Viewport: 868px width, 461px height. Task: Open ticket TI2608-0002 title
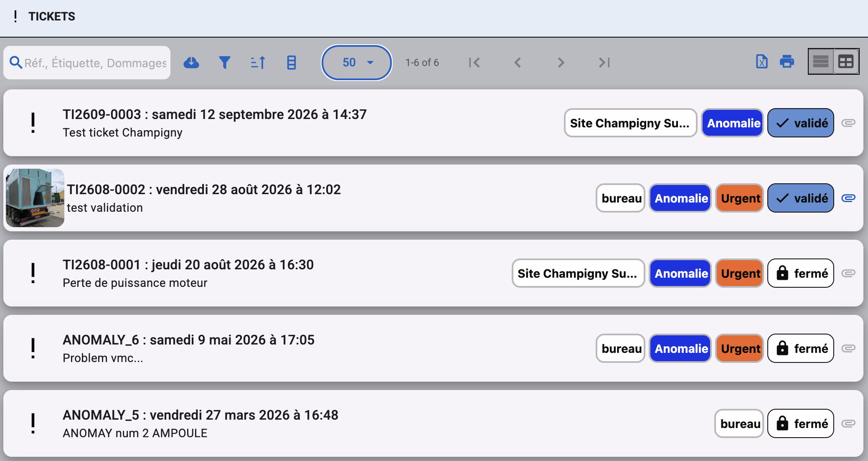[x=204, y=190]
